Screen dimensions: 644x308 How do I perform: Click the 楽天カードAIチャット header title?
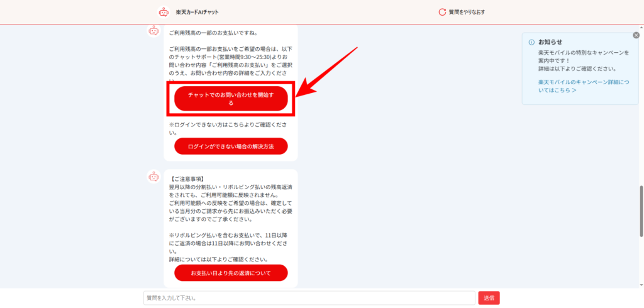197,12
